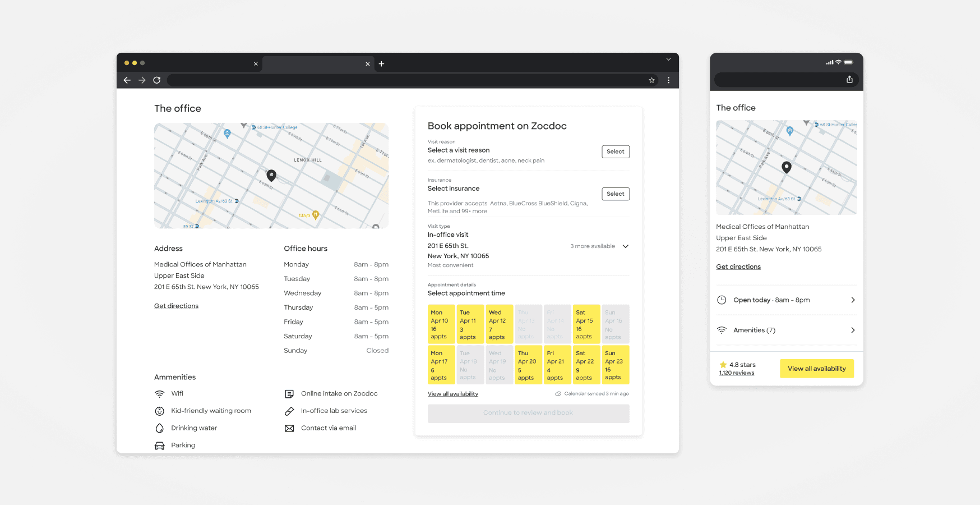Reload the page with the refresh icon

pos(157,80)
